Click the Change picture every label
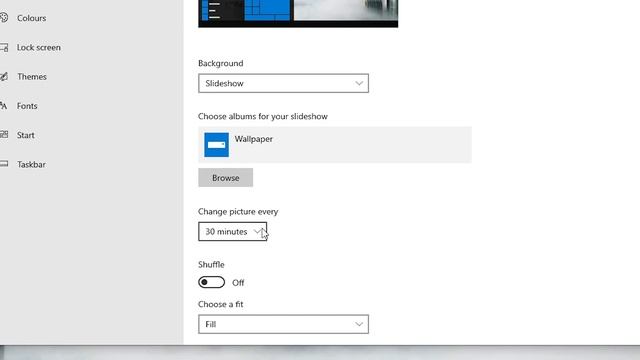The height and width of the screenshot is (360, 640). click(x=238, y=211)
